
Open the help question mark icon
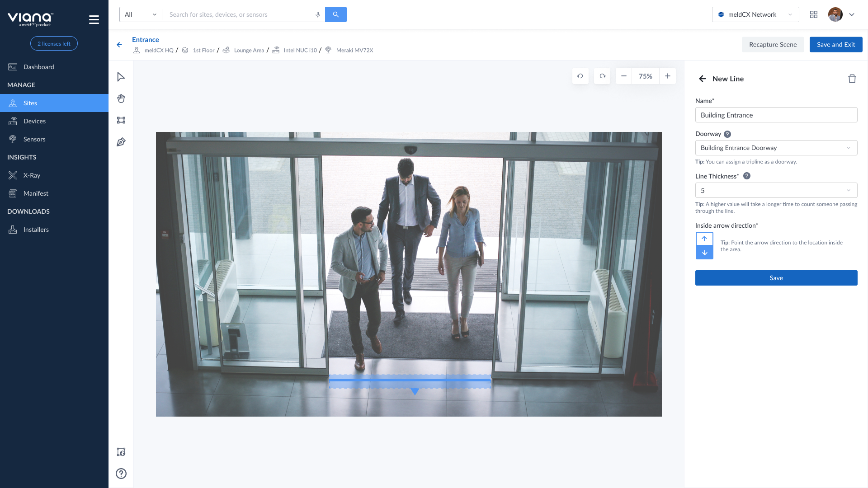coord(121,474)
